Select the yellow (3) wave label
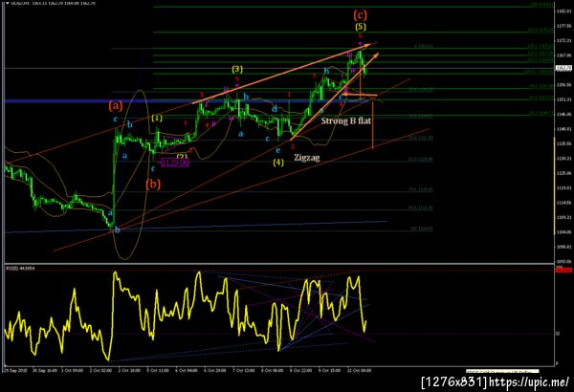The height and width of the screenshot is (392, 574). 237,69
